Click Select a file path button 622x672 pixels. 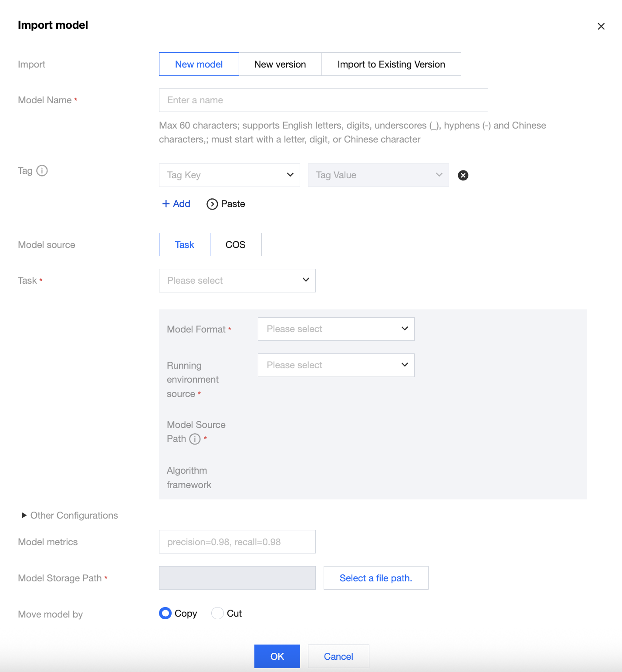point(376,578)
